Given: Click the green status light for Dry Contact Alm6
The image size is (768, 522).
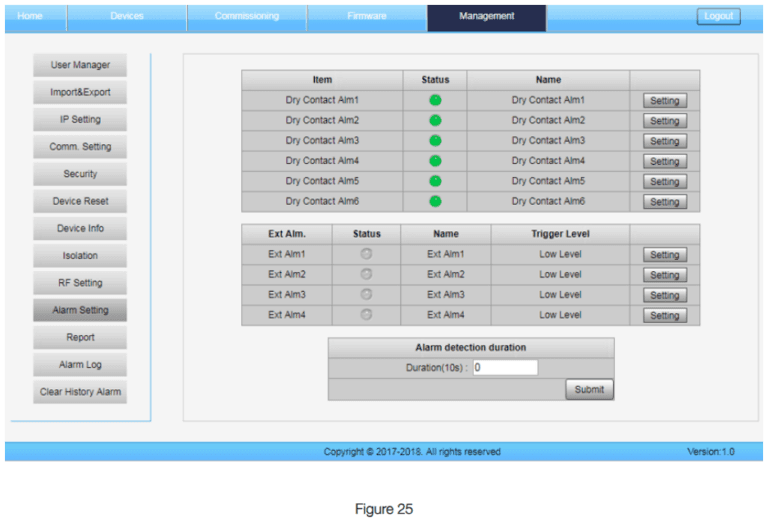Looking at the screenshot, I should click(x=435, y=201).
